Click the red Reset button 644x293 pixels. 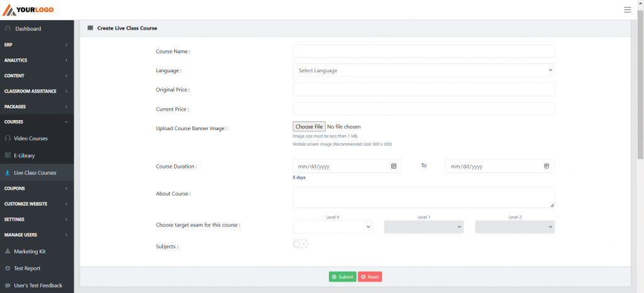pos(370,277)
